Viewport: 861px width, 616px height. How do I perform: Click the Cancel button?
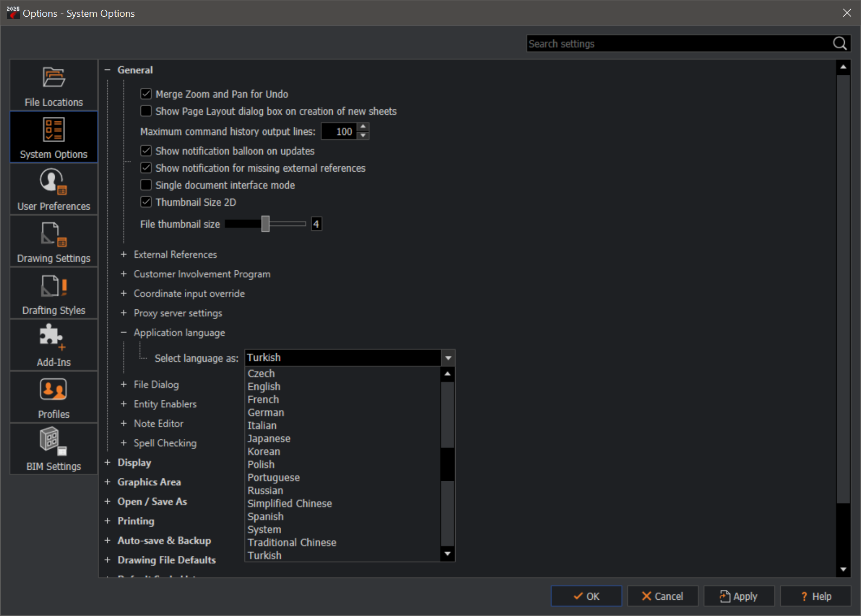click(x=662, y=596)
